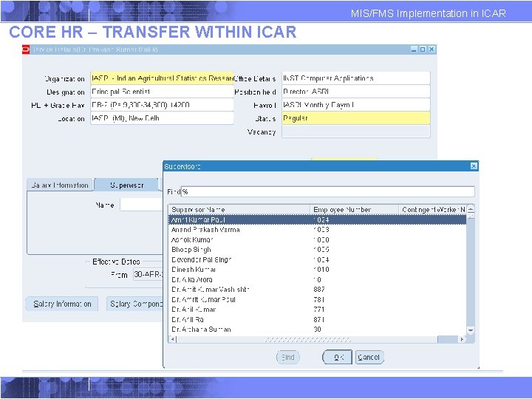The height and width of the screenshot is (399, 532).
Task: Click employee number 887
Action: click(319, 290)
